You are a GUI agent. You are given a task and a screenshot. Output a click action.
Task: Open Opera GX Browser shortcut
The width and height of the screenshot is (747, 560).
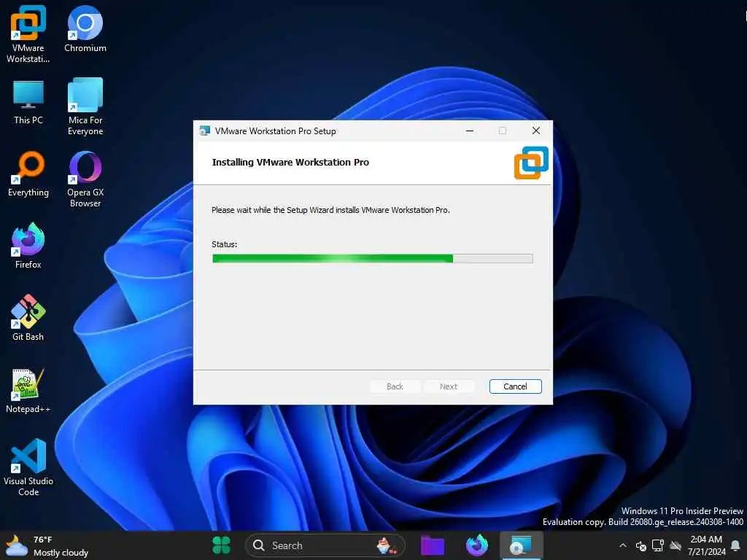[x=85, y=179]
